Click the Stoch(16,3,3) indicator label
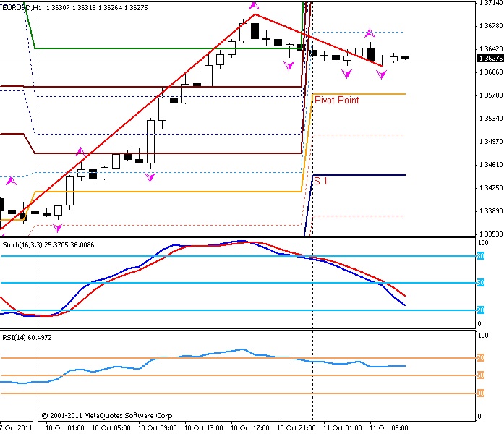This screenshot has height=434, width=504. point(22,246)
